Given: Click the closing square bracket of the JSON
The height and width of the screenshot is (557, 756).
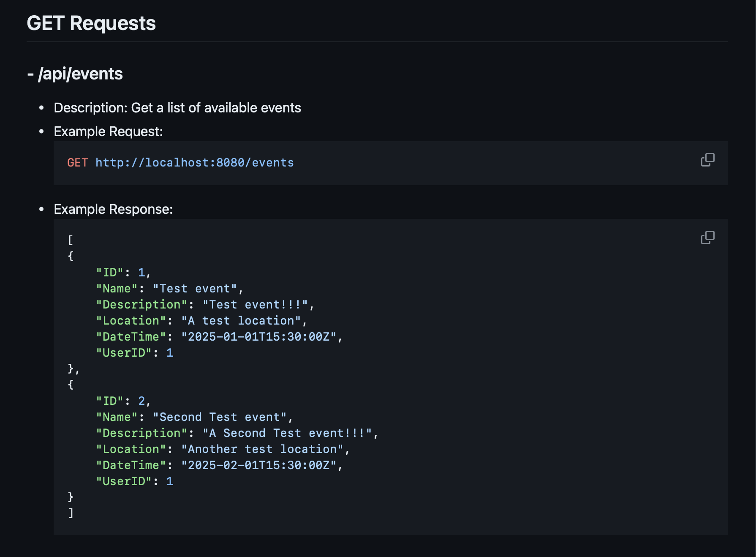Looking at the screenshot, I should click(71, 513).
